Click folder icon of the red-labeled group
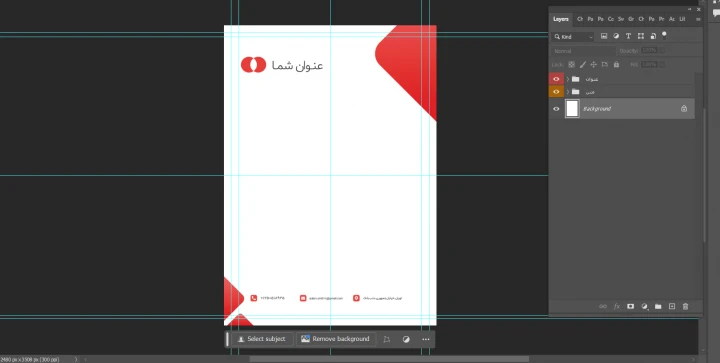 coord(575,79)
